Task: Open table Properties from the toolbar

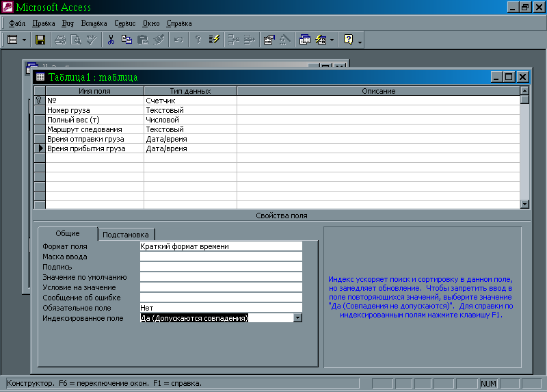Action: pos(269,40)
